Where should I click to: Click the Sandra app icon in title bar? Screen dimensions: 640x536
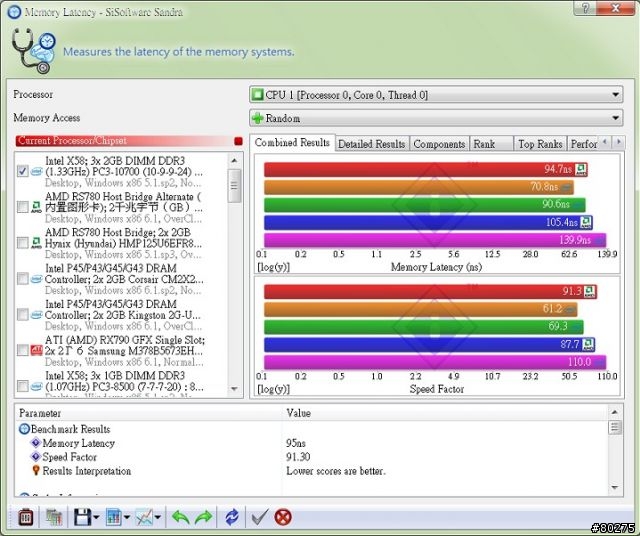click(x=14, y=11)
